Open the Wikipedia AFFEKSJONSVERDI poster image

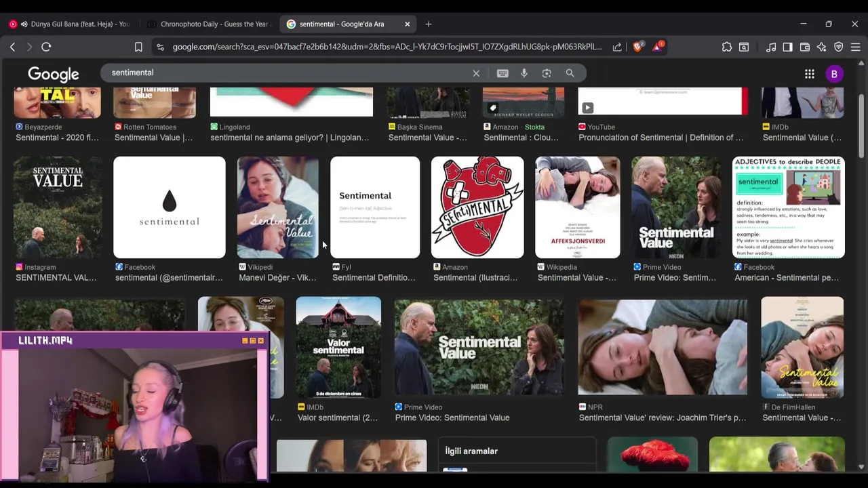[578, 207]
